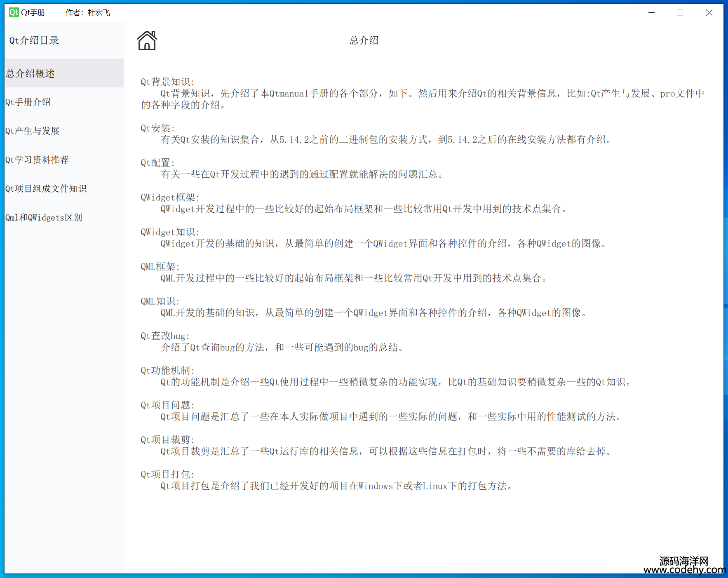Viewport: 728px width, 578px height.
Task: Click the 总介绍 page title
Action: 364,40
